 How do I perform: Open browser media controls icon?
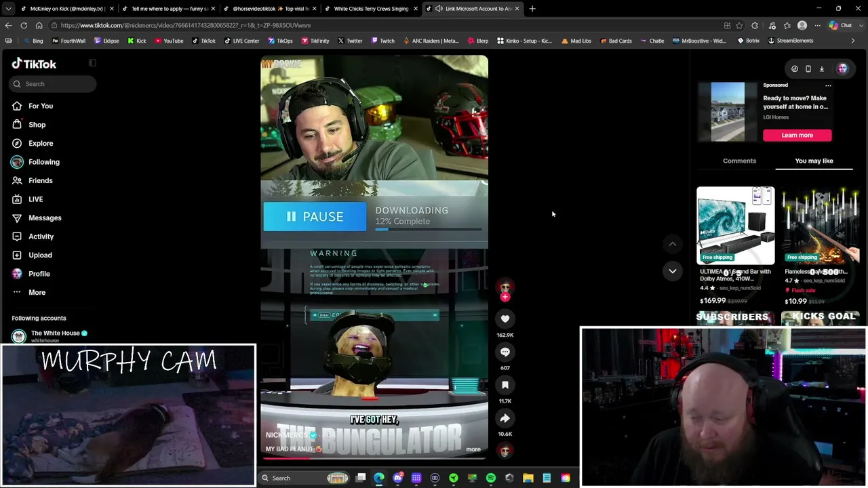point(772,26)
